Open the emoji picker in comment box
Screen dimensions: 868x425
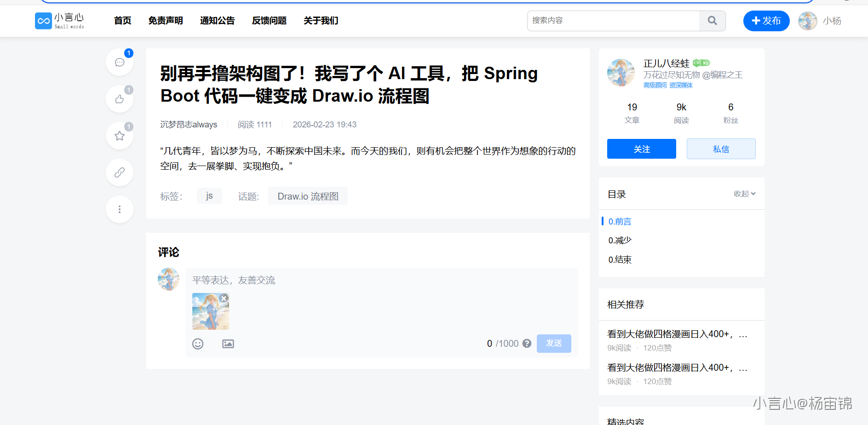click(x=198, y=344)
